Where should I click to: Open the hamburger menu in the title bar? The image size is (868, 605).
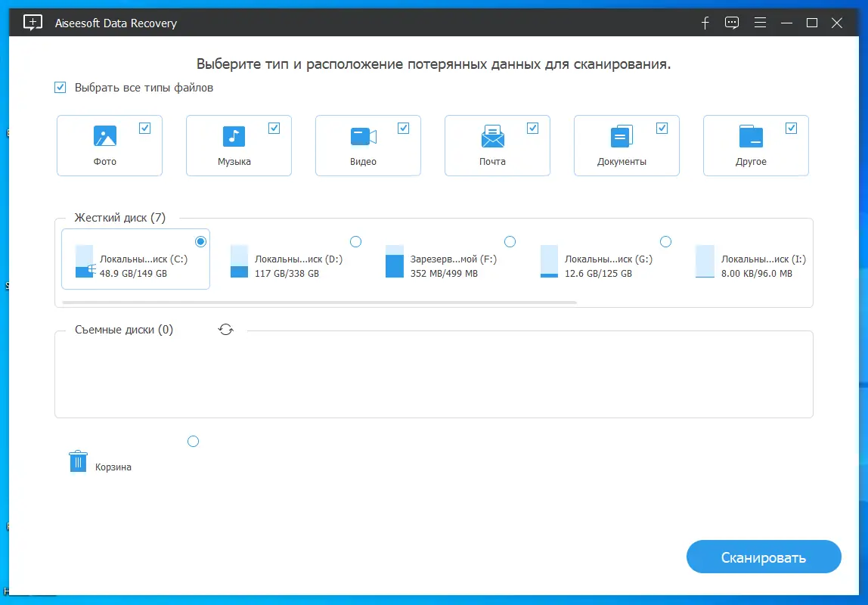(759, 23)
